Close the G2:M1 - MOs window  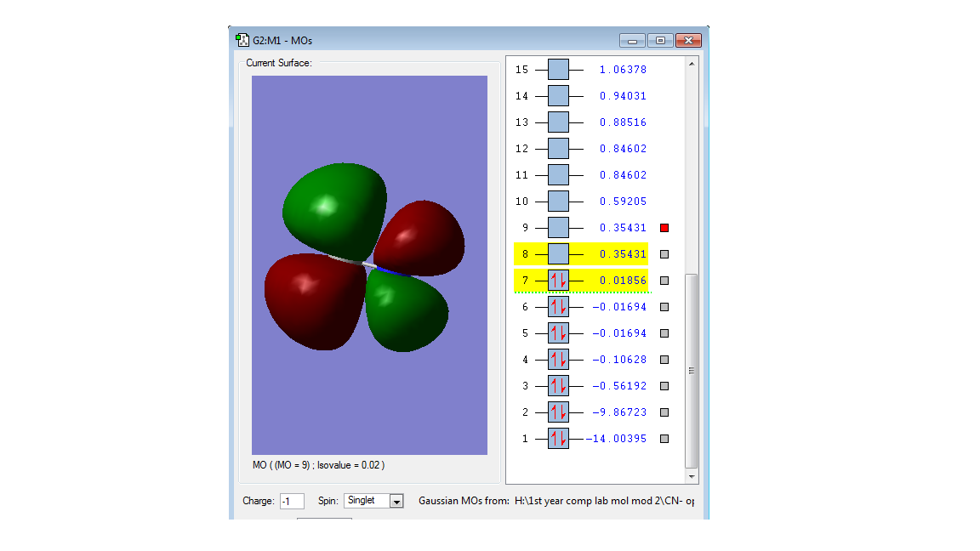tap(688, 41)
